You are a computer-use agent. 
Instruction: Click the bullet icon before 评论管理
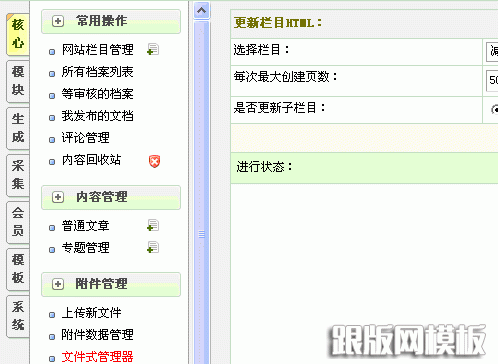[52, 140]
